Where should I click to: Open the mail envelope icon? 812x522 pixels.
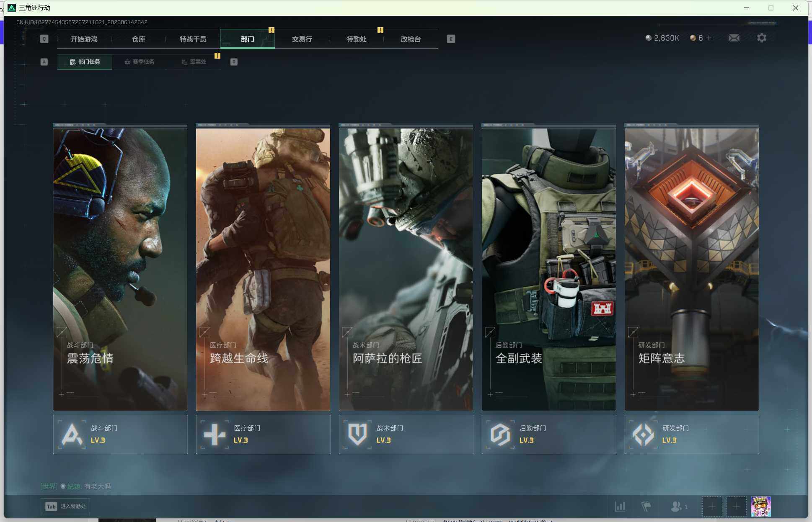coord(734,38)
